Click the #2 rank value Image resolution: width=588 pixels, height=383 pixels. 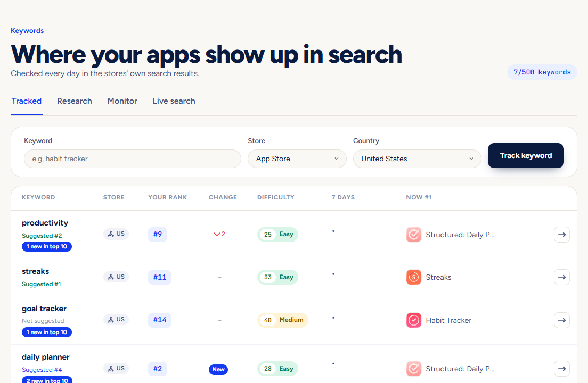coord(158,369)
